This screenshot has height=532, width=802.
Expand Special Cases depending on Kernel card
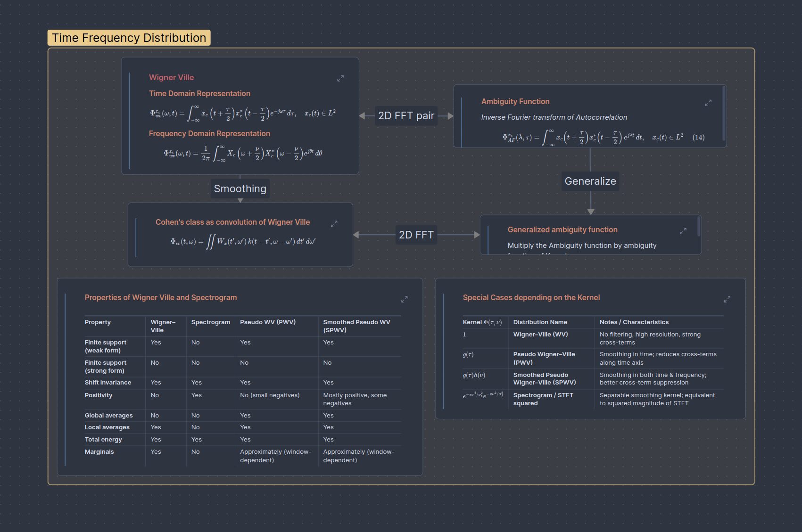coord(727,299)
